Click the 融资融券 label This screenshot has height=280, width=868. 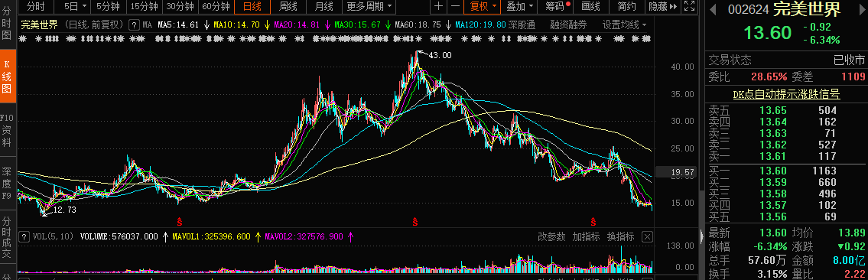coord(568,25)
